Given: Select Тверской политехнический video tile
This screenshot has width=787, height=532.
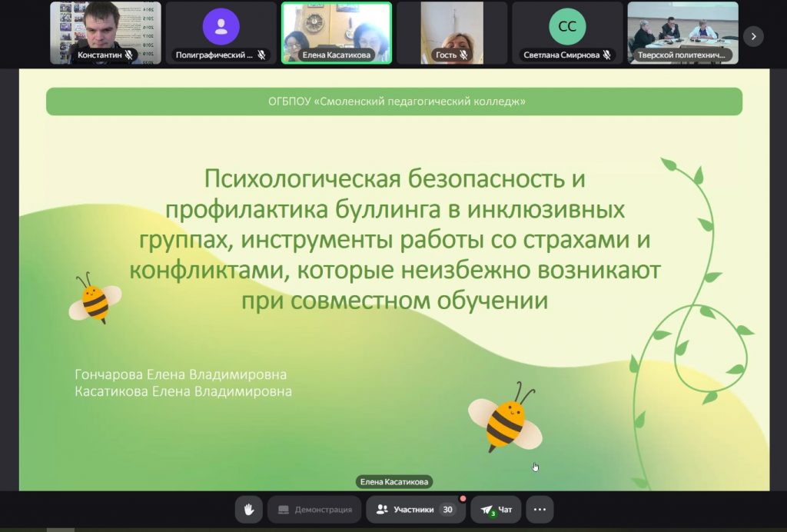Looking at the screenshot, I should point(682,27).
